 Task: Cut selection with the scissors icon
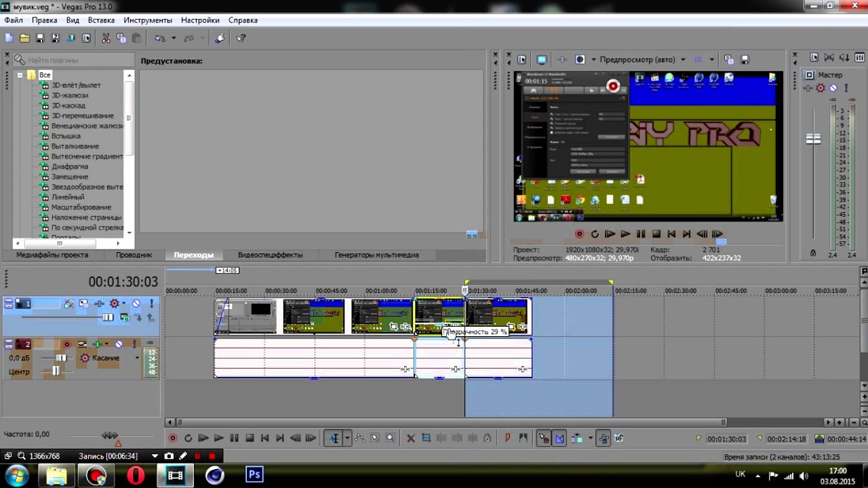click(x=106, y=39)
